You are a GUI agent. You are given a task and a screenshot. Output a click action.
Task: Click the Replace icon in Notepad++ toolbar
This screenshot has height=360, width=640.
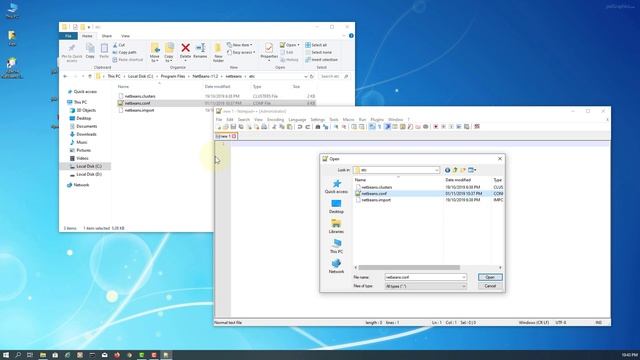coord(325,127)
